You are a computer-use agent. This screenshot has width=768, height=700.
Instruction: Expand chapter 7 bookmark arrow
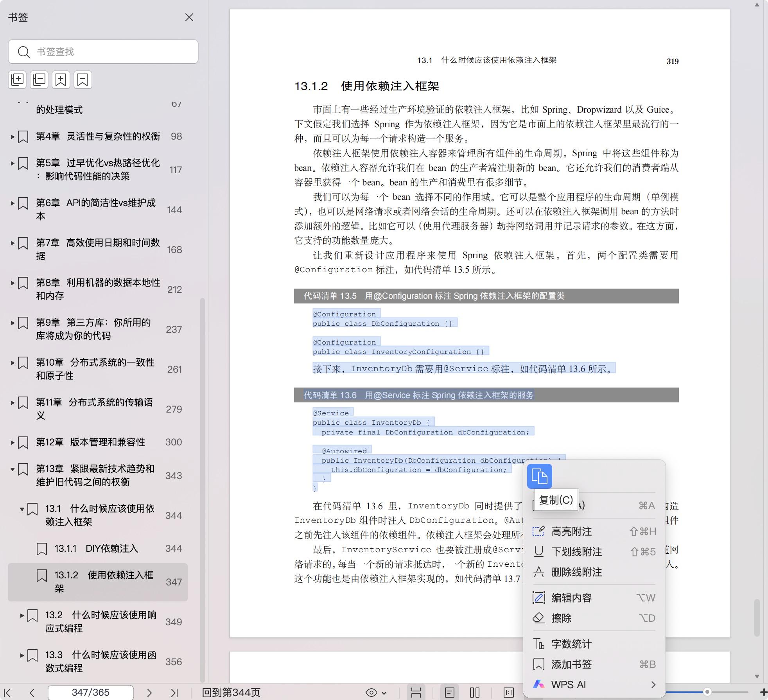(x=13, y=243)
